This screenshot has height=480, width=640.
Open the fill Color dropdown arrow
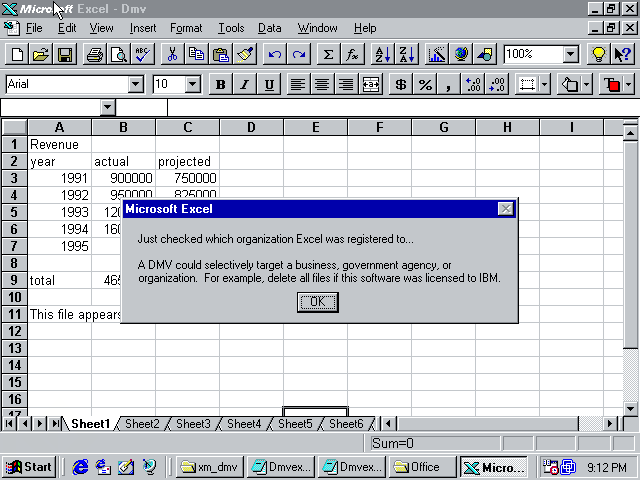tap(587, 84)
